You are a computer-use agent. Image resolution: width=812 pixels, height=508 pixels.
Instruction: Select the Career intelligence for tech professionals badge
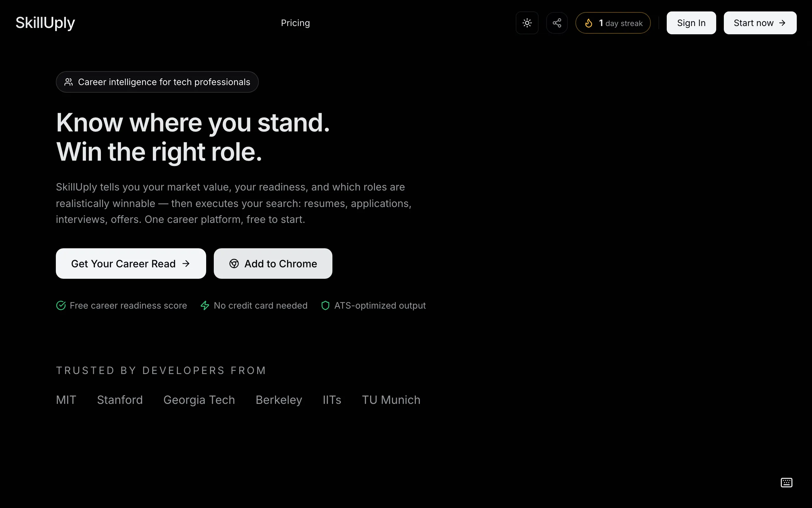pos(157,82)
